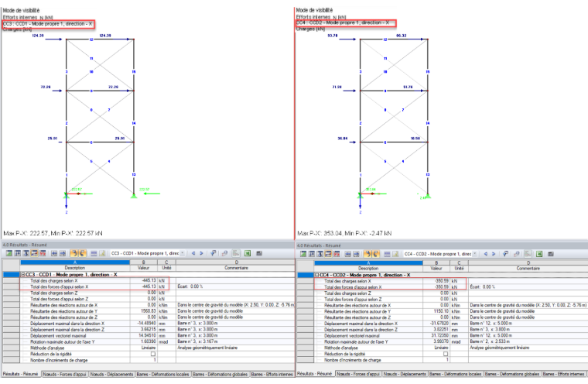Viewport: 588px width, 384px height.
Task: Click the dark calculator icon ending the right results toolbar
Action: coord(551,254)
